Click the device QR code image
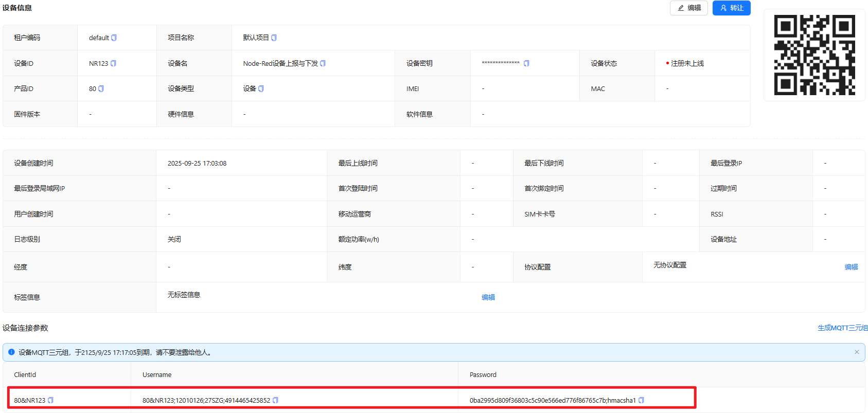The width and height of the screenshot is (868, 413). click(x=814, y=55)
